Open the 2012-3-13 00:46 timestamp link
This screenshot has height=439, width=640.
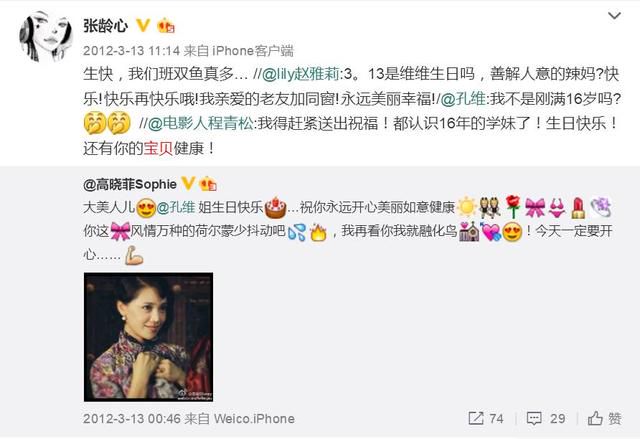(132, 419)
